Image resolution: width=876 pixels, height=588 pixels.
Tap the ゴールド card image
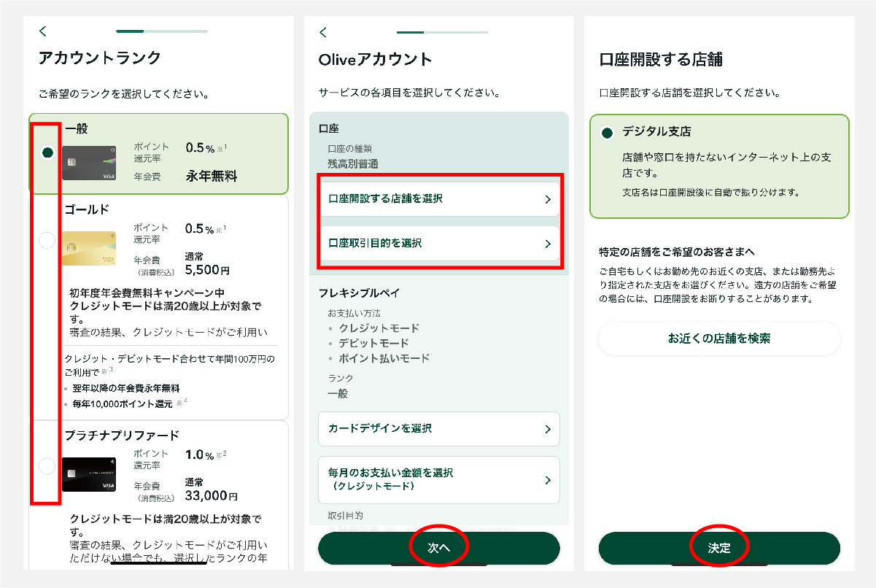coord(89,248)
